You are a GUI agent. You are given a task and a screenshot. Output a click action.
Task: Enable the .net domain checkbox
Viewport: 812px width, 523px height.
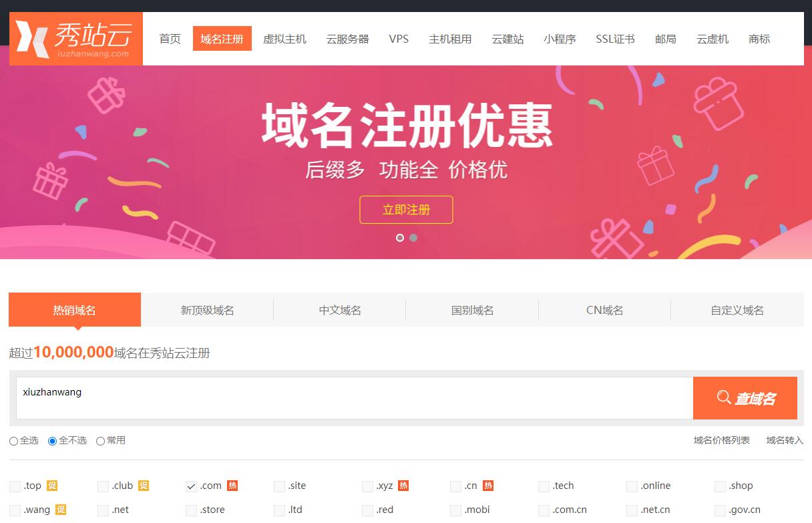104,510
